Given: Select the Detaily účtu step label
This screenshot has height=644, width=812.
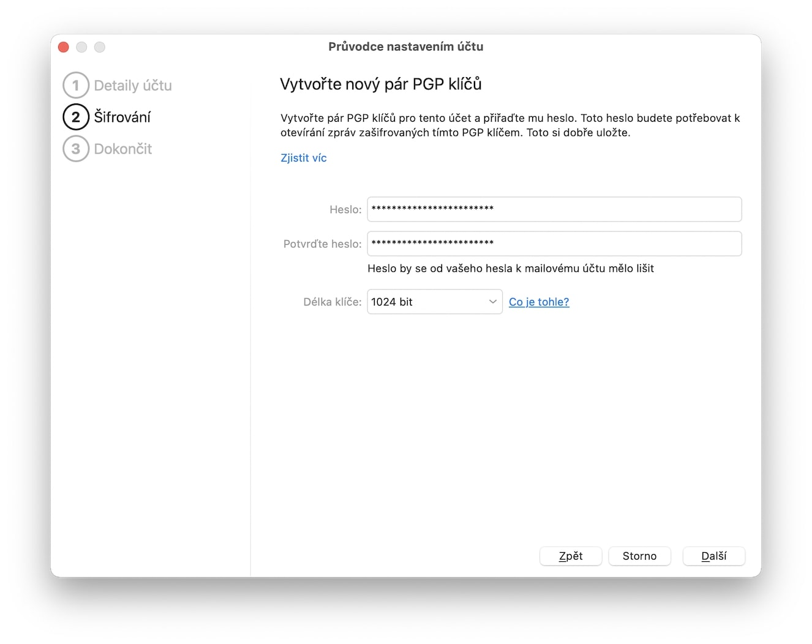Looking at the screenshot, I should (x=133, y=86).
